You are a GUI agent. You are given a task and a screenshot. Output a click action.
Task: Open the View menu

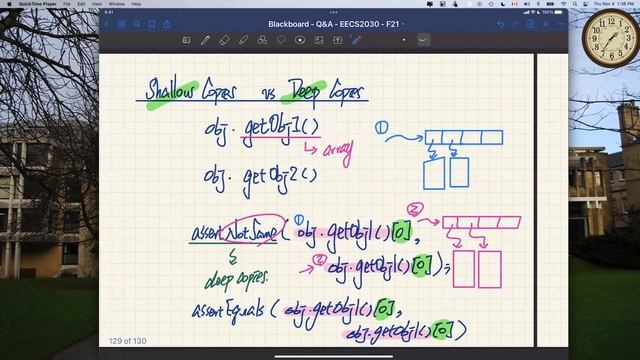[97, 4]
